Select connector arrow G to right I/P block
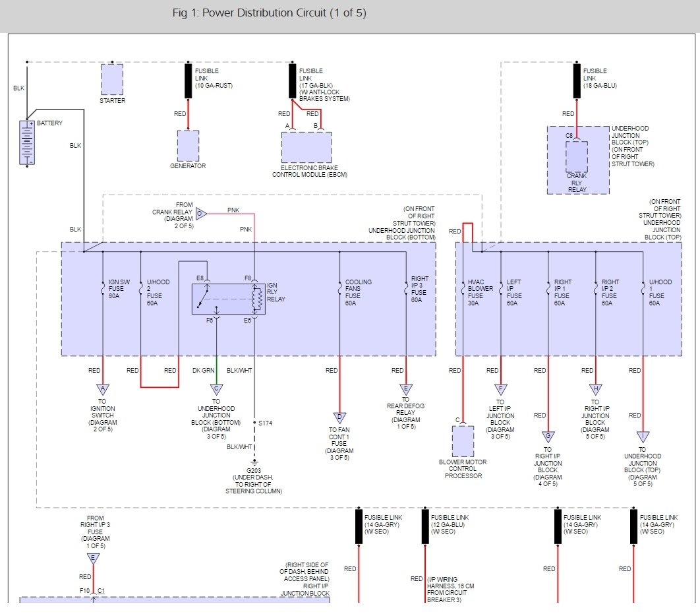The height and width of the screenshot is (616, 700). (x=548, y=437)
